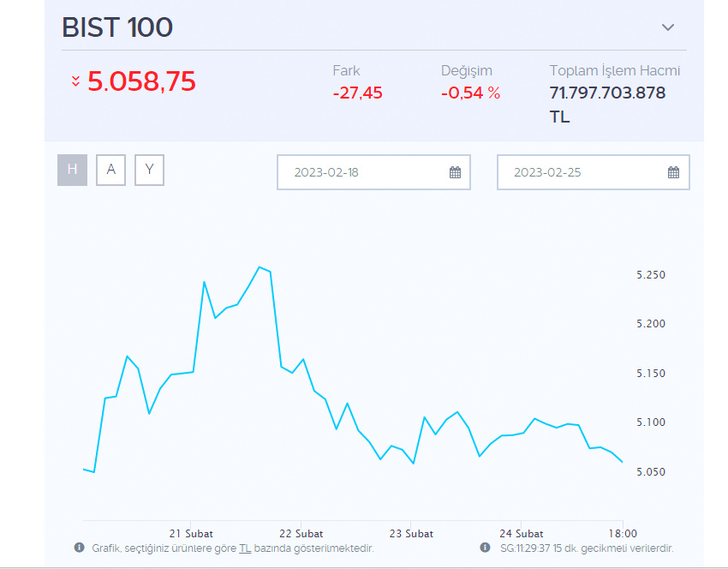Viewport: 728px width, 569px height.
Task: Click the Fark label
Action: click(x=346, y=70)
